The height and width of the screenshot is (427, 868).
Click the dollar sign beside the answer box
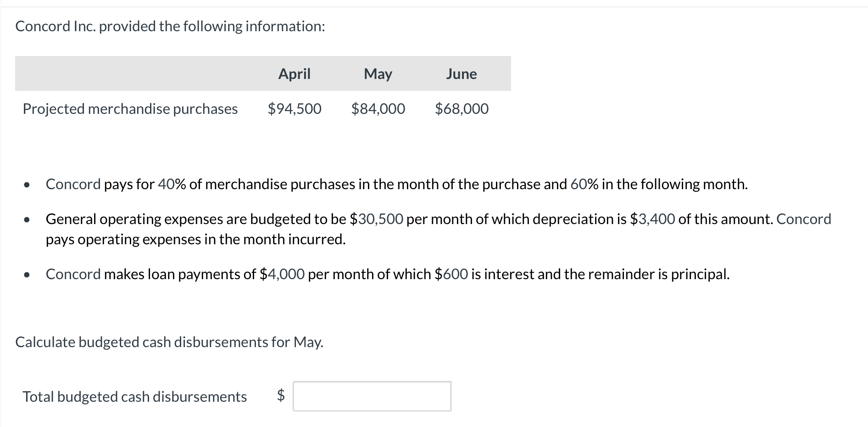[281, 395]
